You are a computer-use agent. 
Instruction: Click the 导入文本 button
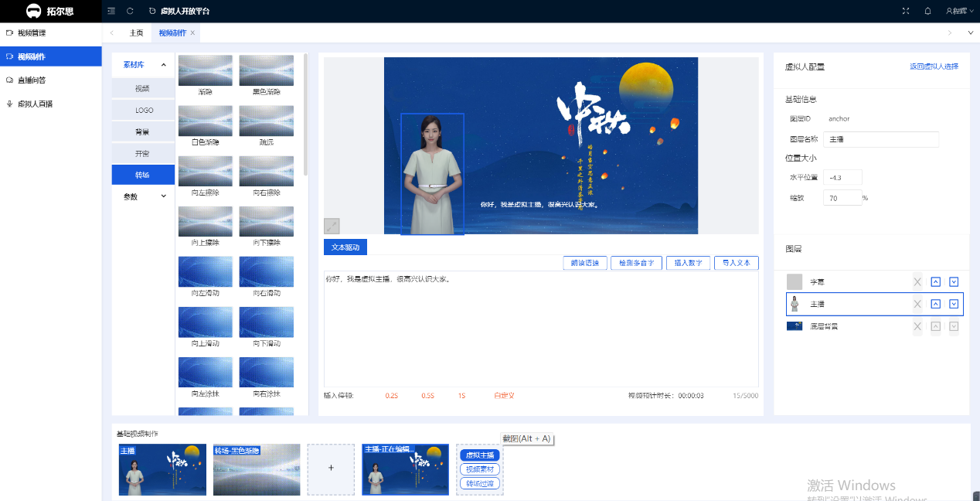pos(736,263)
